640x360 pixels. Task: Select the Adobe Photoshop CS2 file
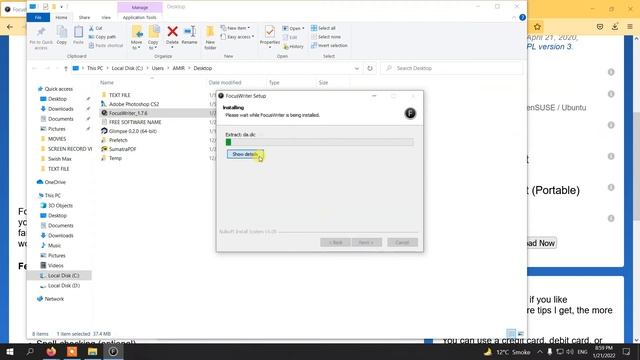pos(134,104)
